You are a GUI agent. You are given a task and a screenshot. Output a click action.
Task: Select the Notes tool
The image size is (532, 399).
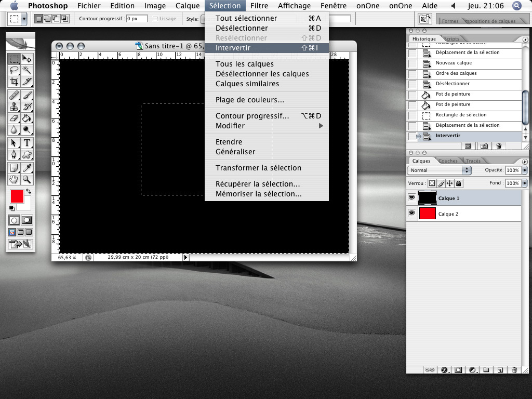pos(14,168)
